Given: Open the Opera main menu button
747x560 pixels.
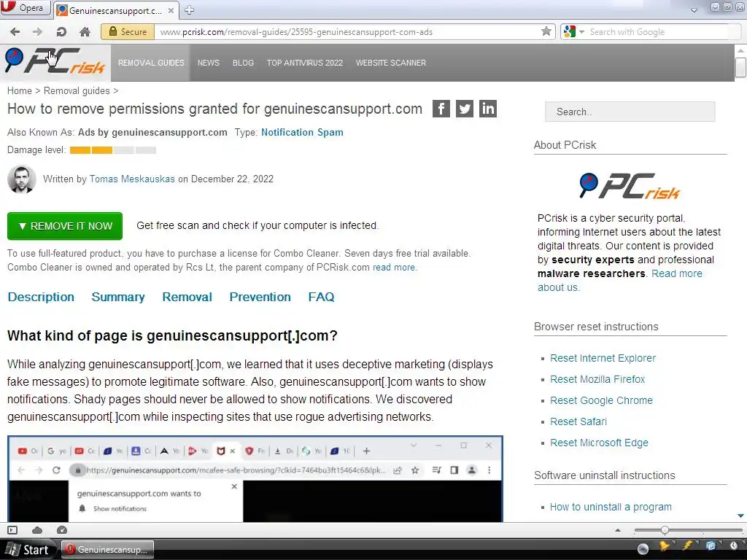Looking at the screenshot, I should [25, 8].
